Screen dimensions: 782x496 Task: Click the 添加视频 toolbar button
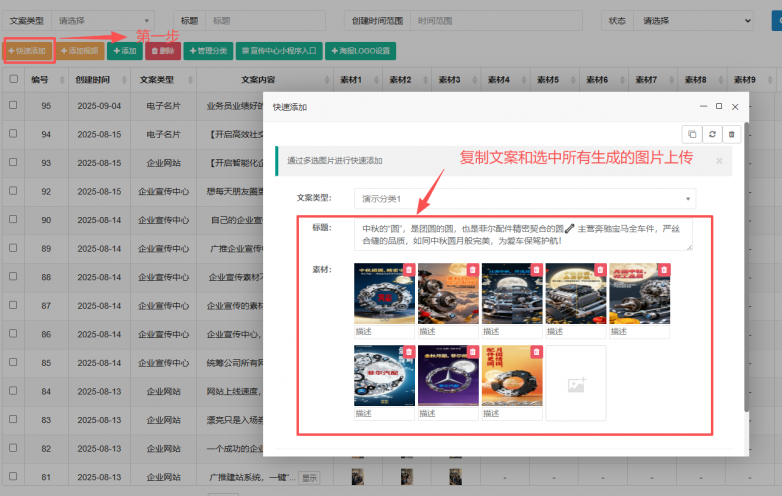click(80, 51)
